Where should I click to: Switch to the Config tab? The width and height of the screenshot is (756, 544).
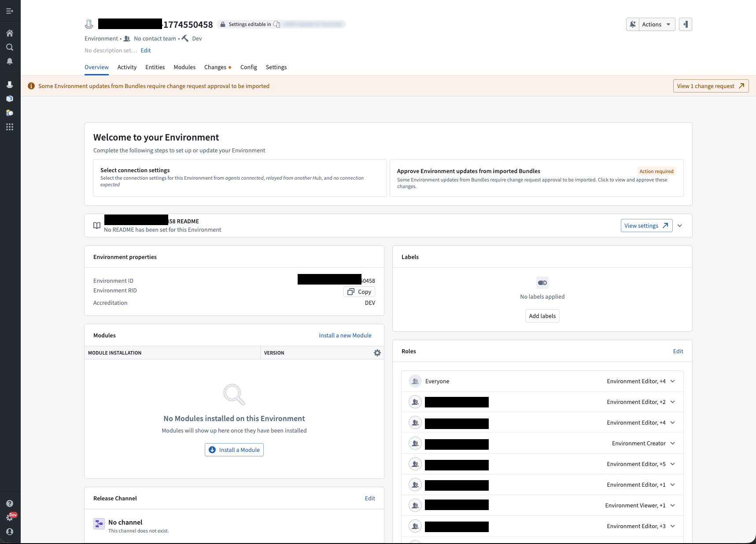[249, 67]
